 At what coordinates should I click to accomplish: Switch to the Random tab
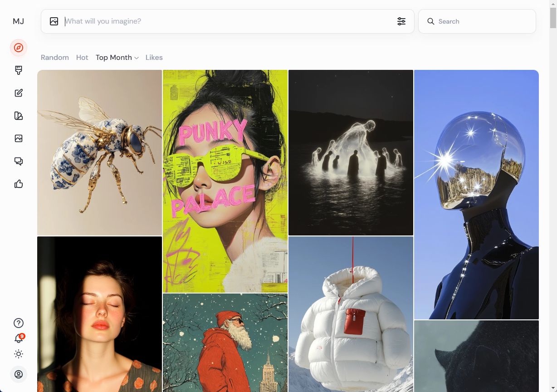(x=55, y=58)
